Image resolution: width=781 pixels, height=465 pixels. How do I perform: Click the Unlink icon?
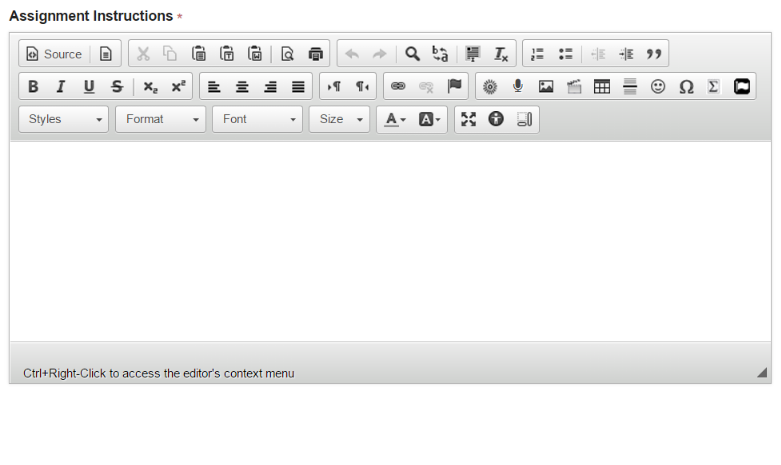coord(426,87)
